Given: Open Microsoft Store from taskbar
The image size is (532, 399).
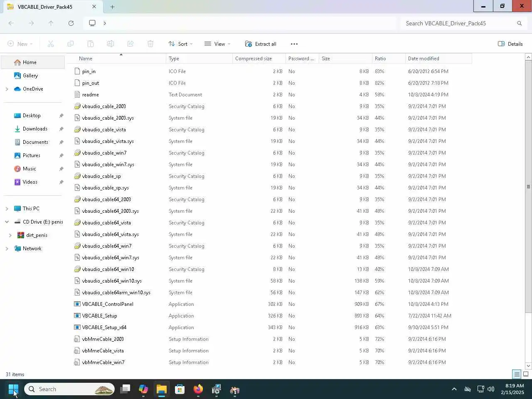Looking at the screenshot, I should [x=180, y=389].
